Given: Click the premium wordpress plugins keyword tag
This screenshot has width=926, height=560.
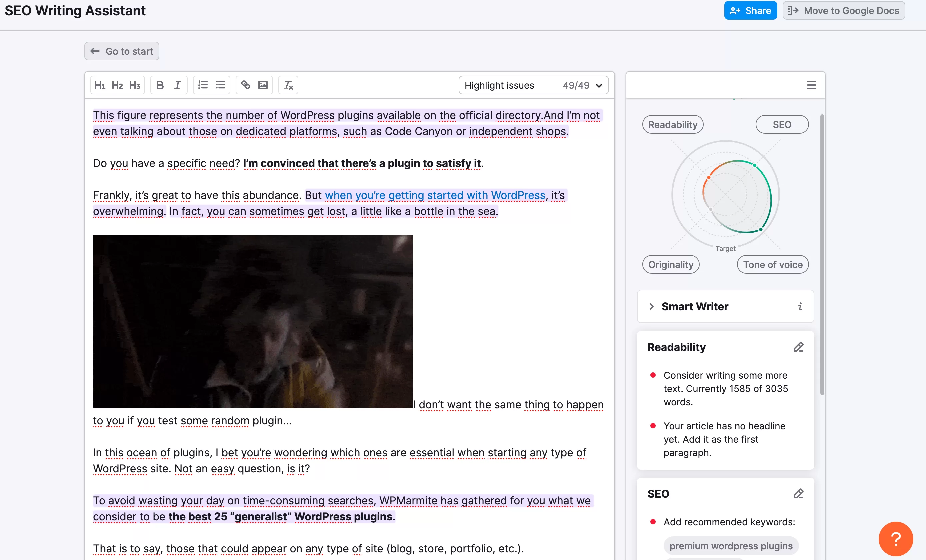Looking at the screenshot, I should [730, 545].
